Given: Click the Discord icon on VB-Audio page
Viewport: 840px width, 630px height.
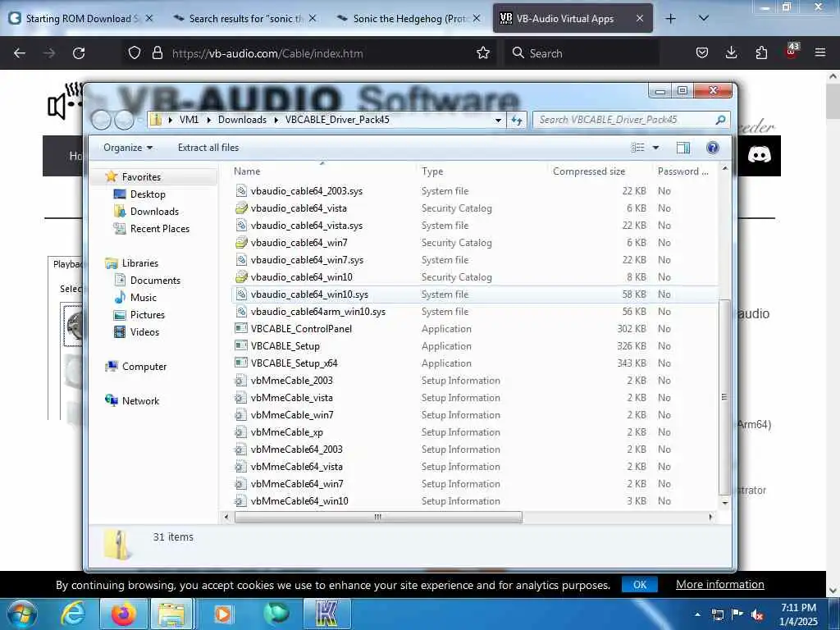Looking at the screenshot, I should click(759, 155).
